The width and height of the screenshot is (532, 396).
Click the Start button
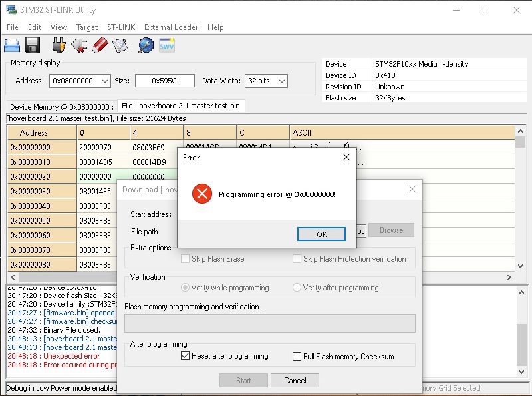pyautogui.click(x=243, y=381)
